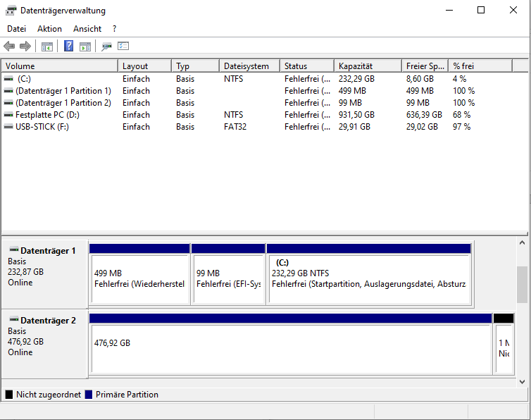This screenshot has width=531, height=420.
Task: Toggle the console tree toolbar icon
Action: (47, 47)
